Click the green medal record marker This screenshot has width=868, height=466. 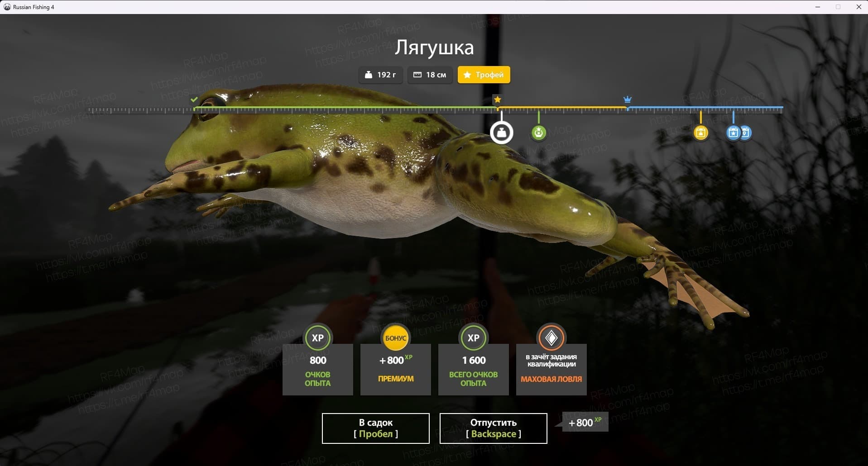click(x=538, y=133)
